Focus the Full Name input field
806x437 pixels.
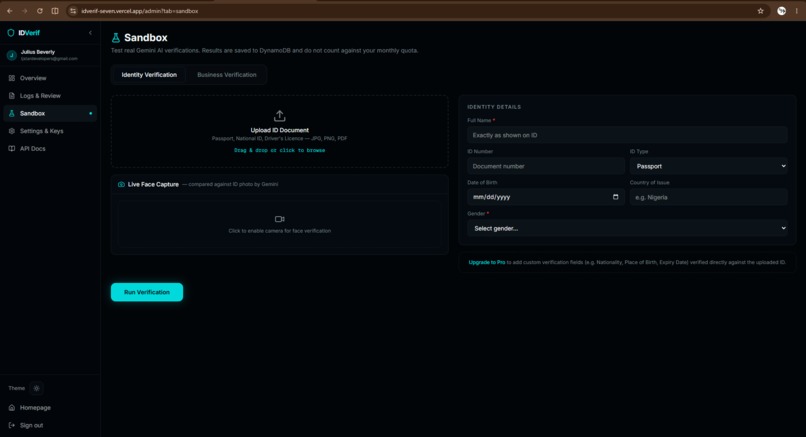(627, 135)
